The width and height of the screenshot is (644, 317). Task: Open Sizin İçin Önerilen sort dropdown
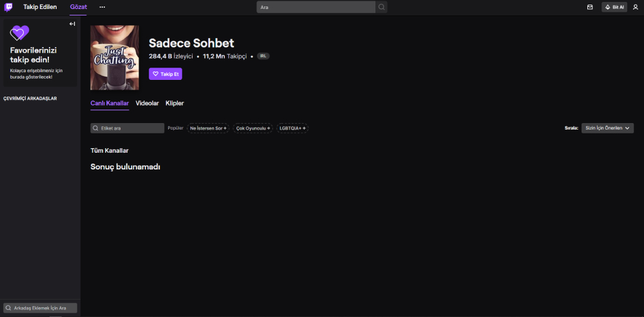(x=607, y=128)
